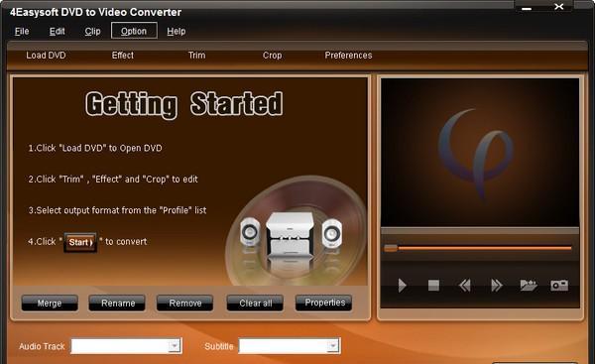The image size is (595, 364).
Task: Click the orange Start icon in step 4
Action: click(80, 242)
